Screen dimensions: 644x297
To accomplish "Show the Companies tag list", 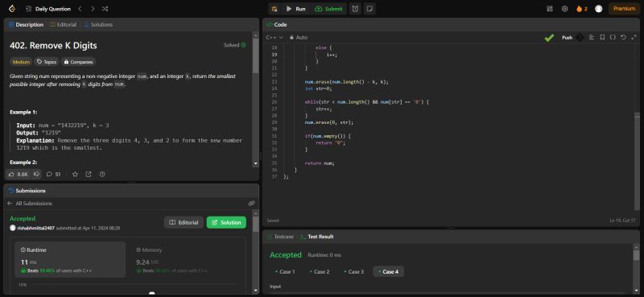I will 78,62.
